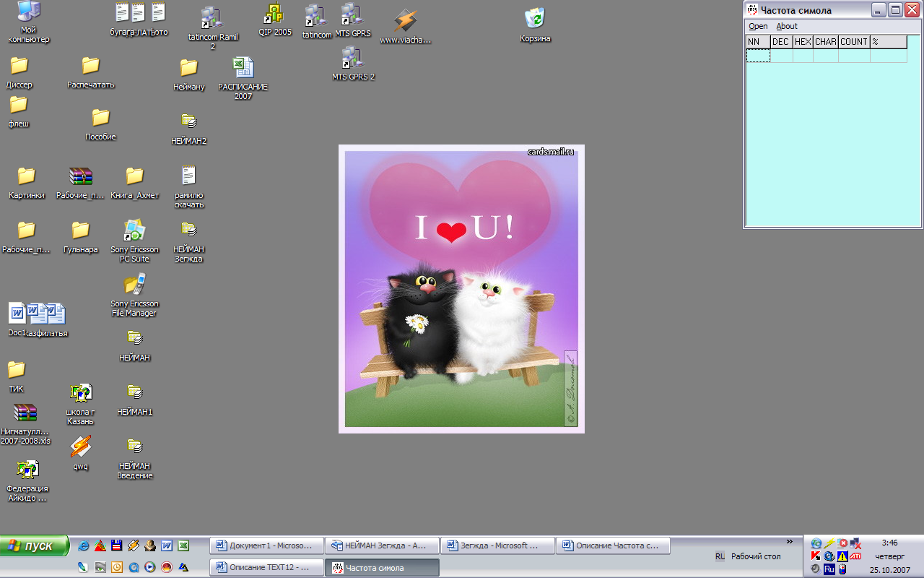Click the пуск Start button
This screenshot has width=924, height=578.
click(x=35, y=545)
